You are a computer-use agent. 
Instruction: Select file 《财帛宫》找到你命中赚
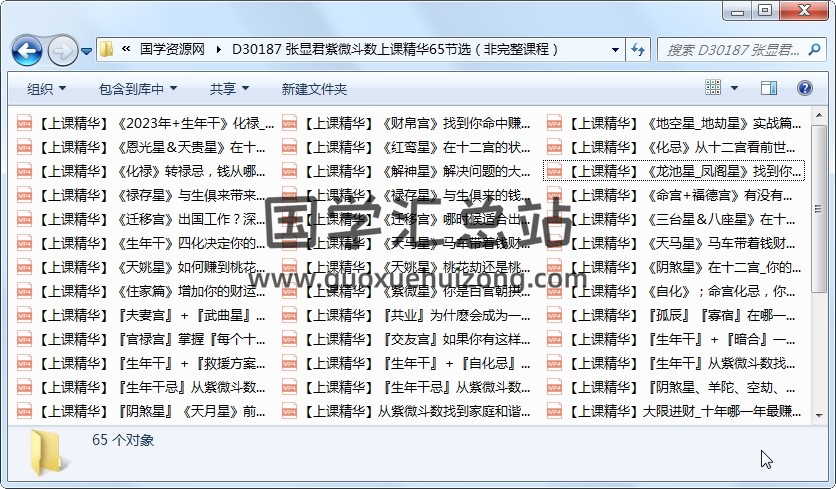point(406,123)
